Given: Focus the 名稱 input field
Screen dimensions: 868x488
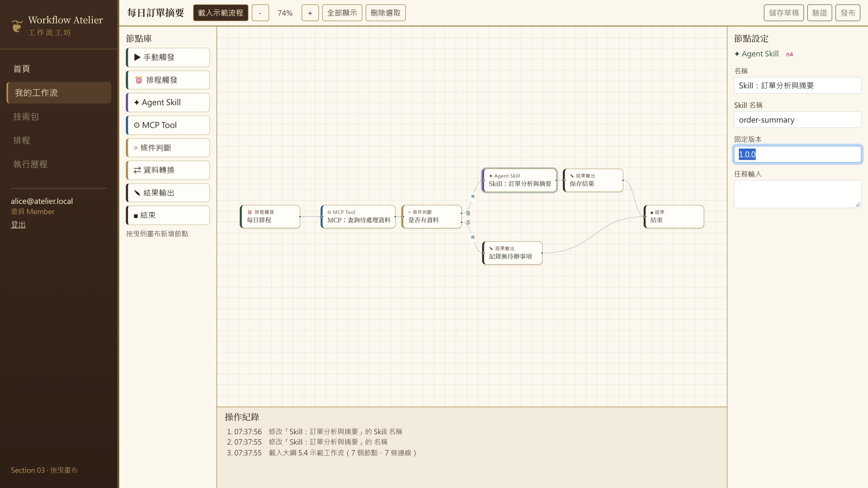Looking at the screenshot, I should click(x=797, y=85).
